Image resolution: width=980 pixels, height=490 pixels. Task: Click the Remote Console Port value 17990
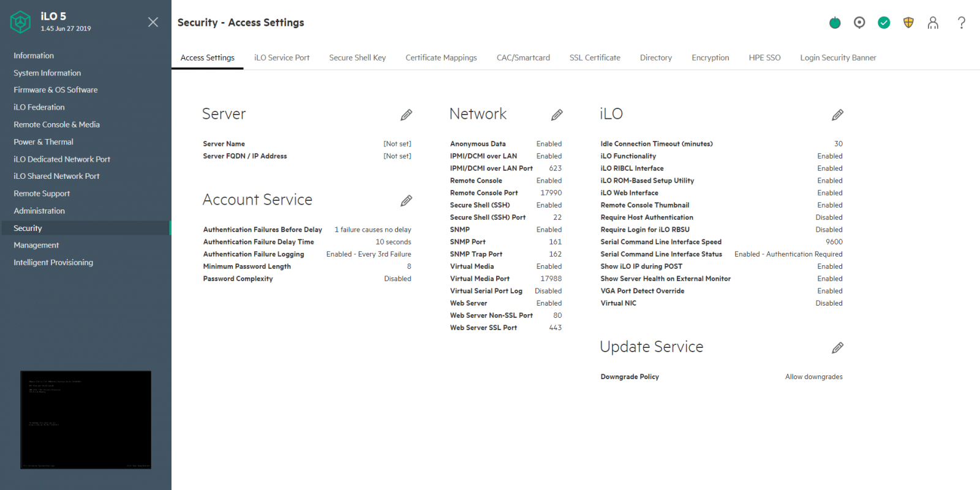pos(551,193)
